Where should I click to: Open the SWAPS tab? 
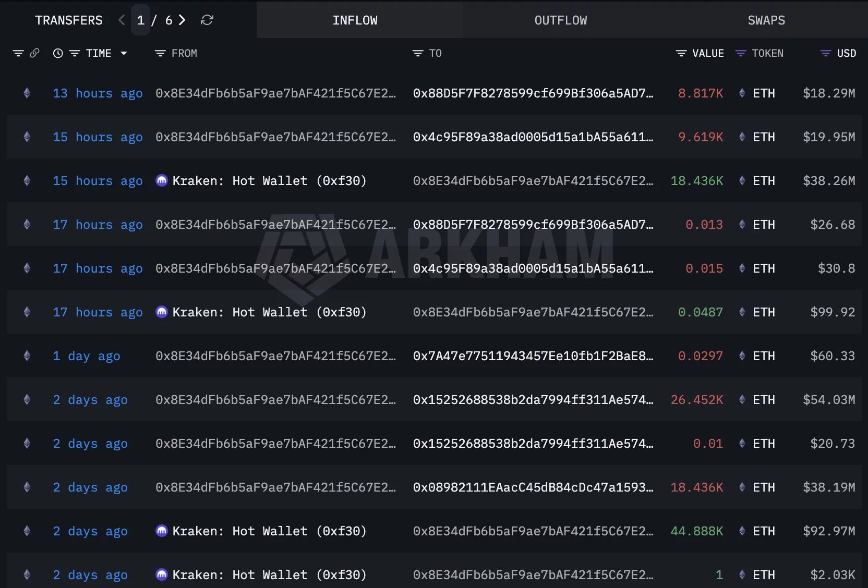coord(766,20)
